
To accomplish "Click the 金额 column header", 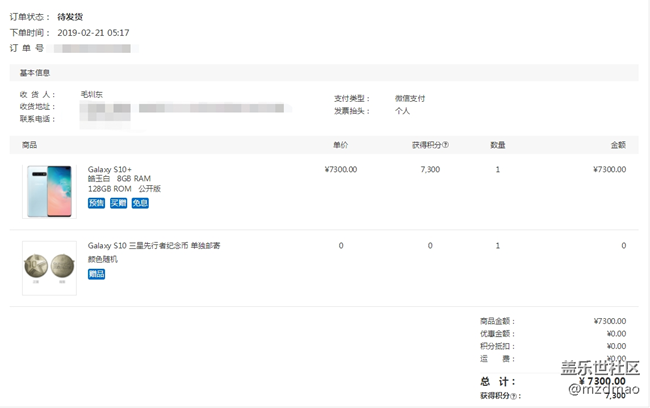I will point(617,145).
